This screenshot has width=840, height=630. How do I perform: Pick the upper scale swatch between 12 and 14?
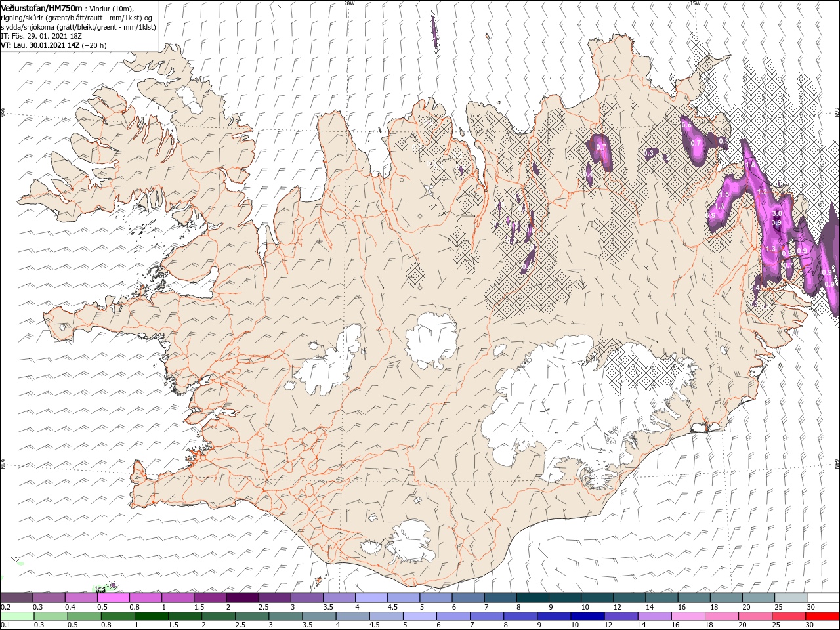coord(630,598)
